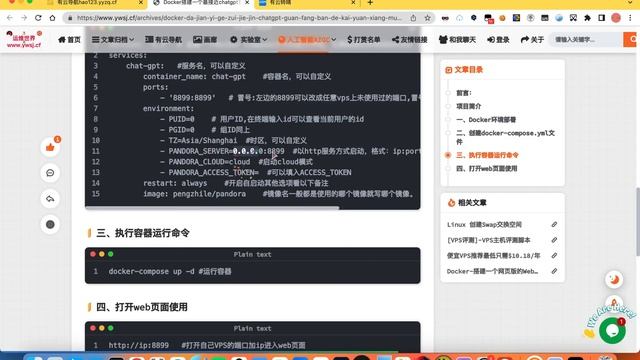Click the browser home icon
Image resolution: width=640 pixels, height=360 pixels.
pyautogui.click(x=52, y=18)
